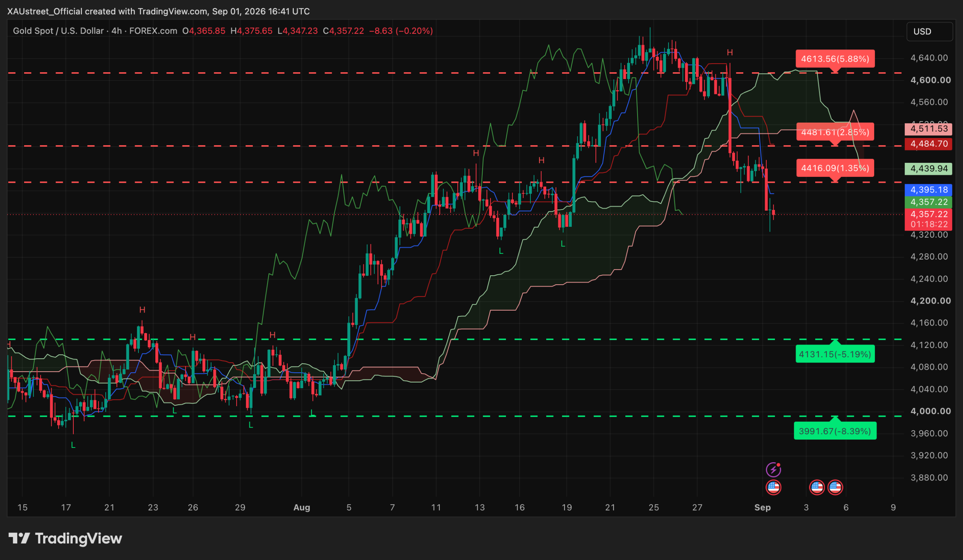Click the Gold Spot / U.S. Dollar title
Screen dimensions: 963x560
point(58,31)
